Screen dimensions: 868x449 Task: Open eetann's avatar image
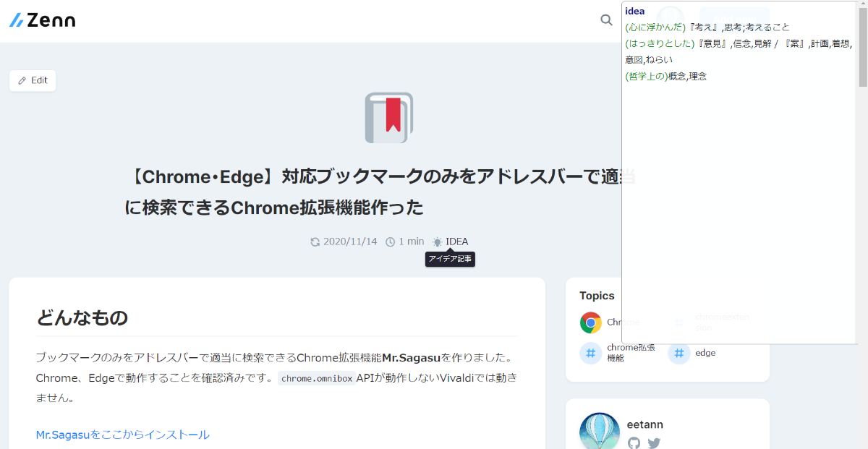click(x=600, y=432)
